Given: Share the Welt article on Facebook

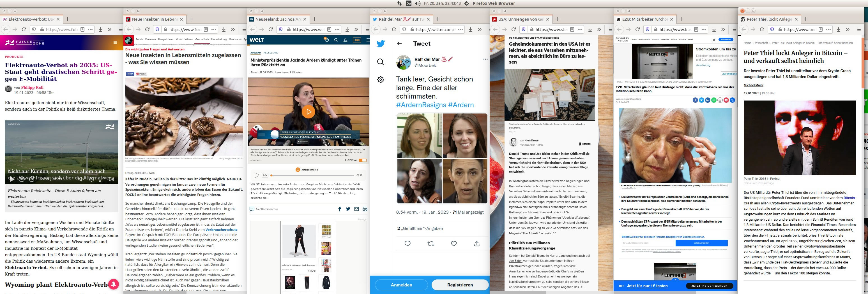Looking at the screenshot, I should click(340, 209).
